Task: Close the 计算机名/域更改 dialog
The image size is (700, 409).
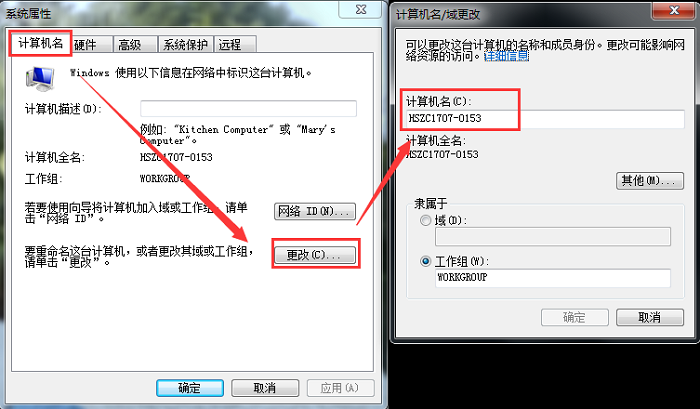Action: (674, 10)
